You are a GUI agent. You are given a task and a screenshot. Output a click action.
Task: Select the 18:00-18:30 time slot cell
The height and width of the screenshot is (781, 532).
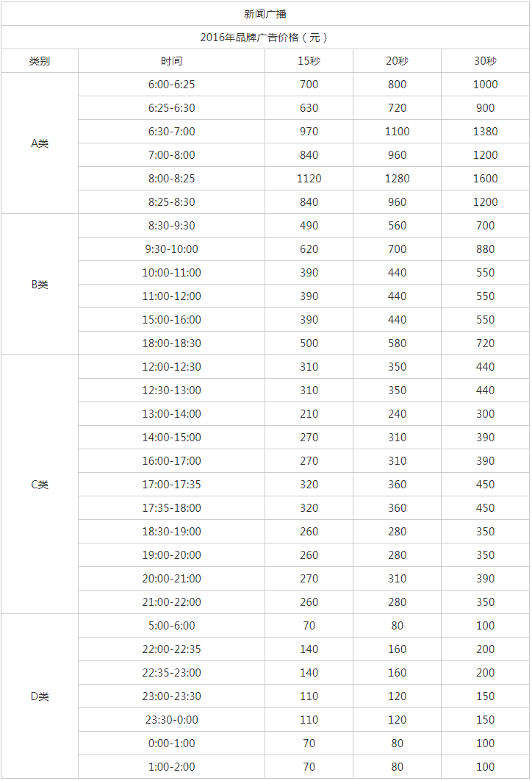click(172, 343)
